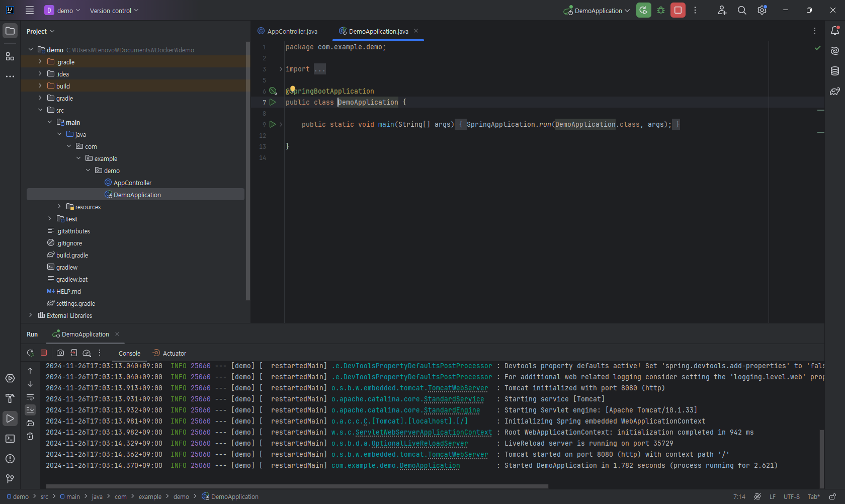The height and width of the screenshot is (504, 845).
Task: Expand folded import statement in editor
Action: (320, 69)
